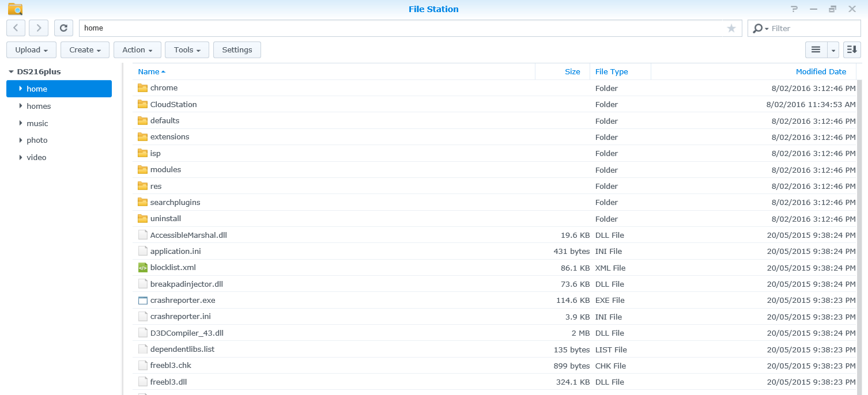The image size is (868, 395).
Task: Navigate back using the back arrow
Action: (16, 28)
